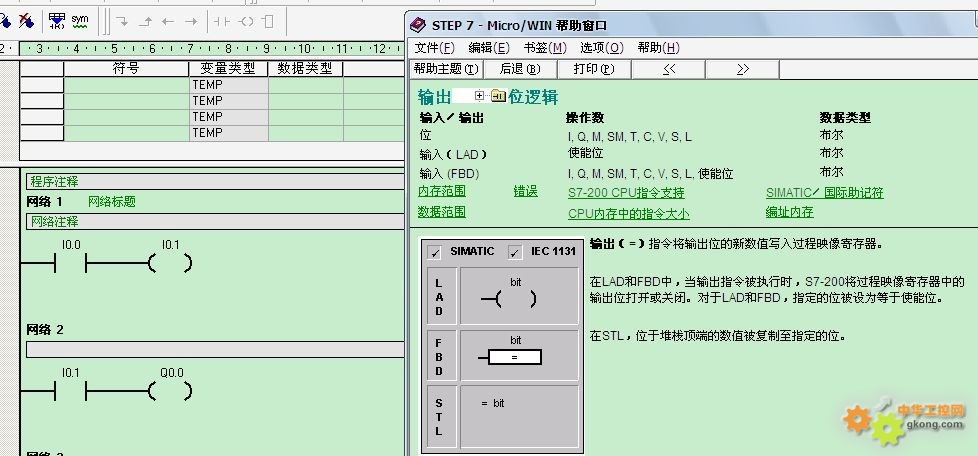Expand the plus box next to 输出
Viewport: 978px width, 456px height.
click(x=479, y=95)
